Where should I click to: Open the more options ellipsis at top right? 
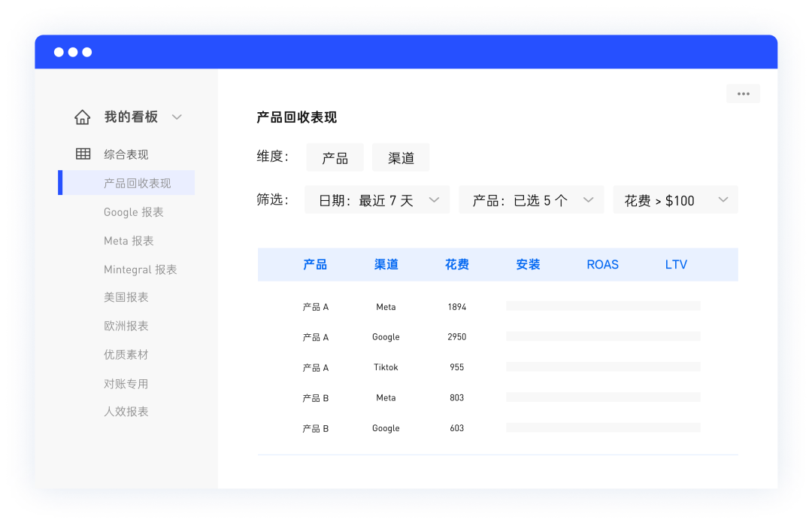743,93
